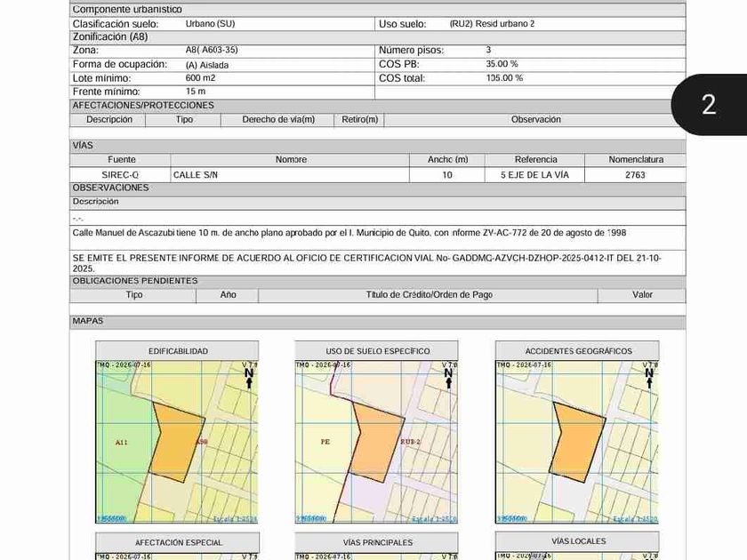The image size is (747, 560).
Task: Click the 'RUB-2' label on Uso de Suelo map
Action: click(410, 442)
